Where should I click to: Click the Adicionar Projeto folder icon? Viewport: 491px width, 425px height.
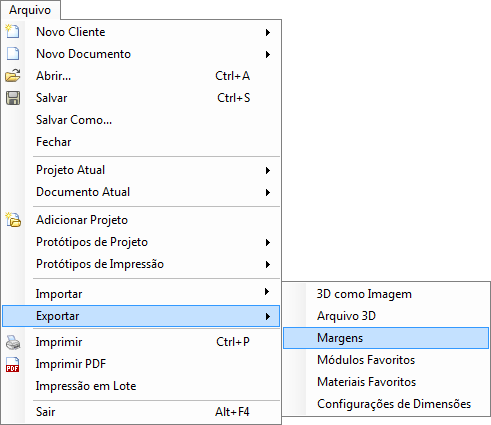click(13, 220)
